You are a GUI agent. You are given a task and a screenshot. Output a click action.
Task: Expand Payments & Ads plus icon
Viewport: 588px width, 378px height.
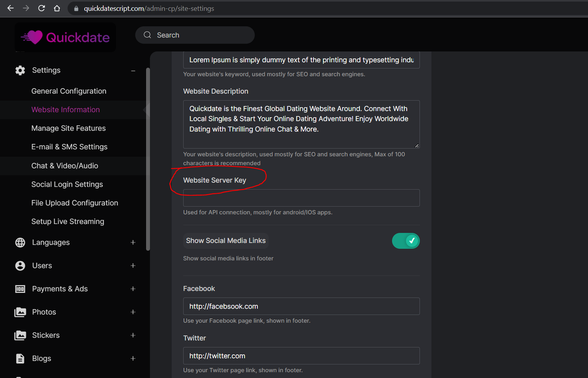click(x=133, y=289)
